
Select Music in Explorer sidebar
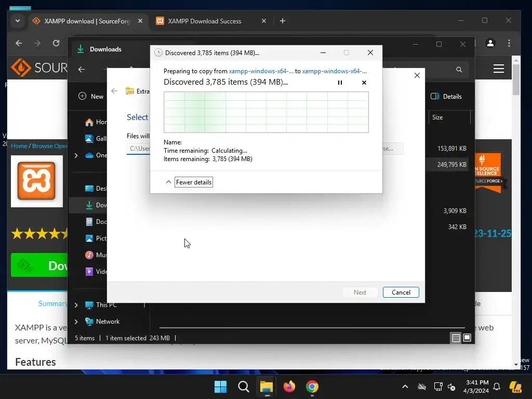96,255
